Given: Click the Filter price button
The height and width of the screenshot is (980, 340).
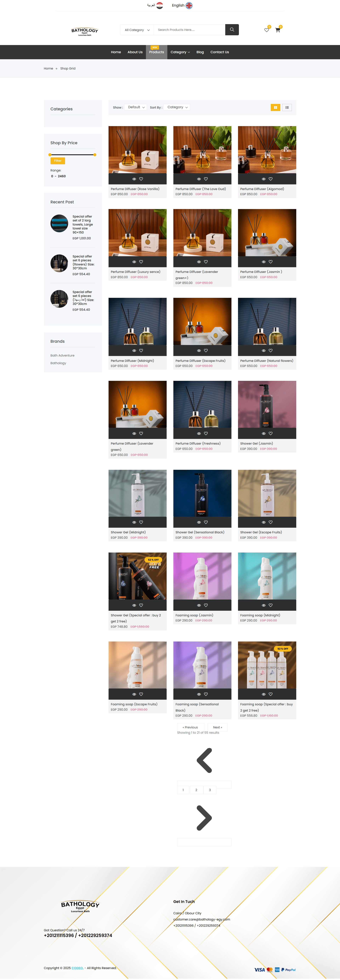Looking at the screenshot, I should pos(58,161).
